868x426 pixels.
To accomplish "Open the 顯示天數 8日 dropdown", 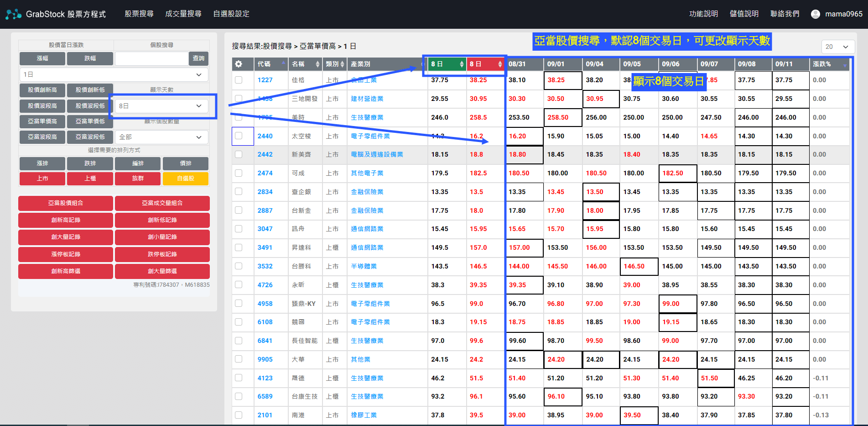I will tap(161, 106).
